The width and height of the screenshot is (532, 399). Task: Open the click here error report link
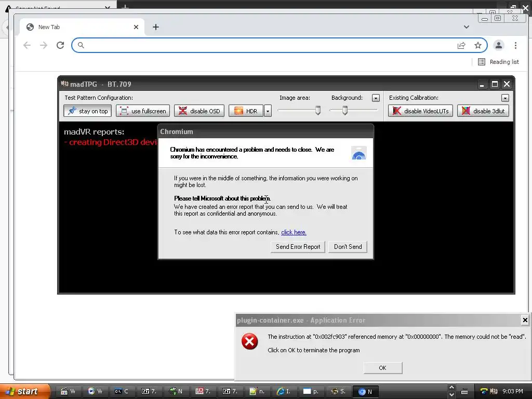click(294, 232)
